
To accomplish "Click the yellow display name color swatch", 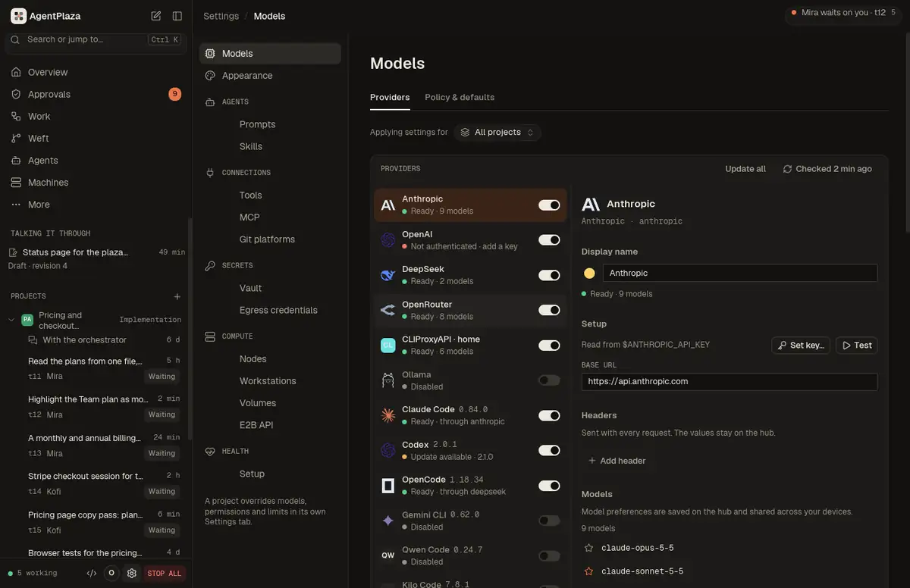I will (589, 273).
